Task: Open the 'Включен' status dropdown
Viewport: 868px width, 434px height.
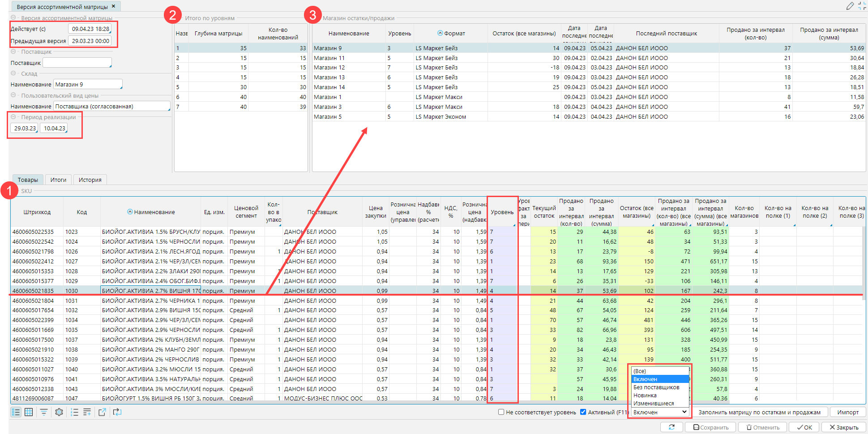Action: [660, 412]
